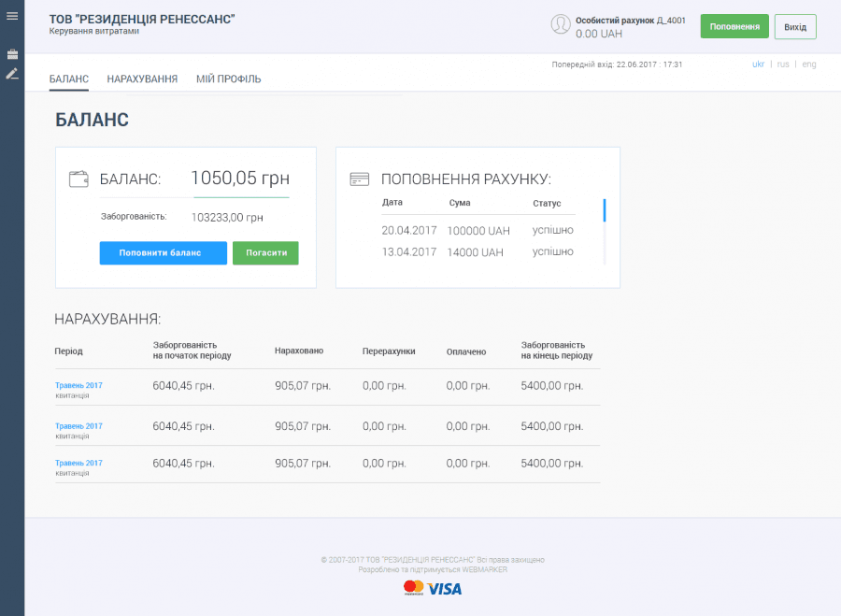Switch to the НАРАХУВАННЯ tab
The width and height of the screenshot is (841, 616).
pos(142,79)
